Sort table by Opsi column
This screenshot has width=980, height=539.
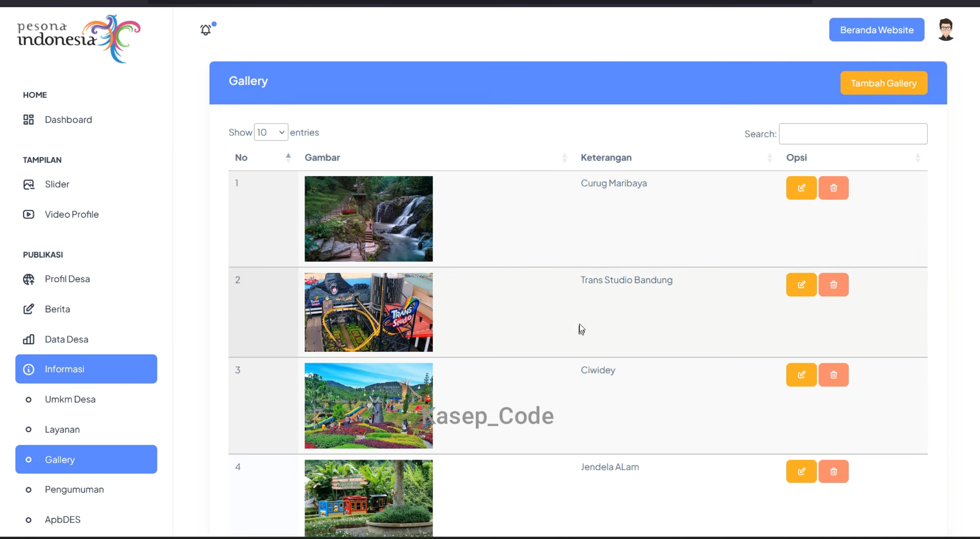pyautogui.click(x=853, y=158)
